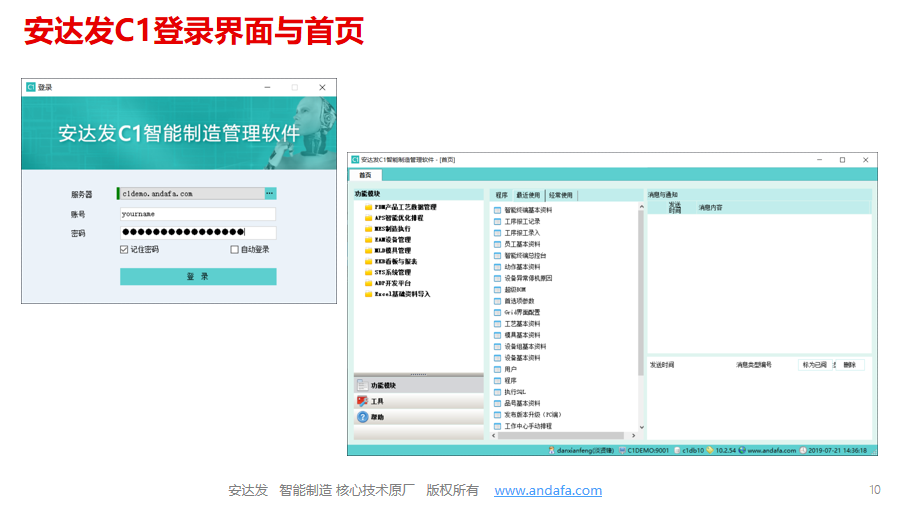Click the 服务器 input field
The width and height of the screenshot is (907, 509).
pyautogui.click(x=191, y=194)
